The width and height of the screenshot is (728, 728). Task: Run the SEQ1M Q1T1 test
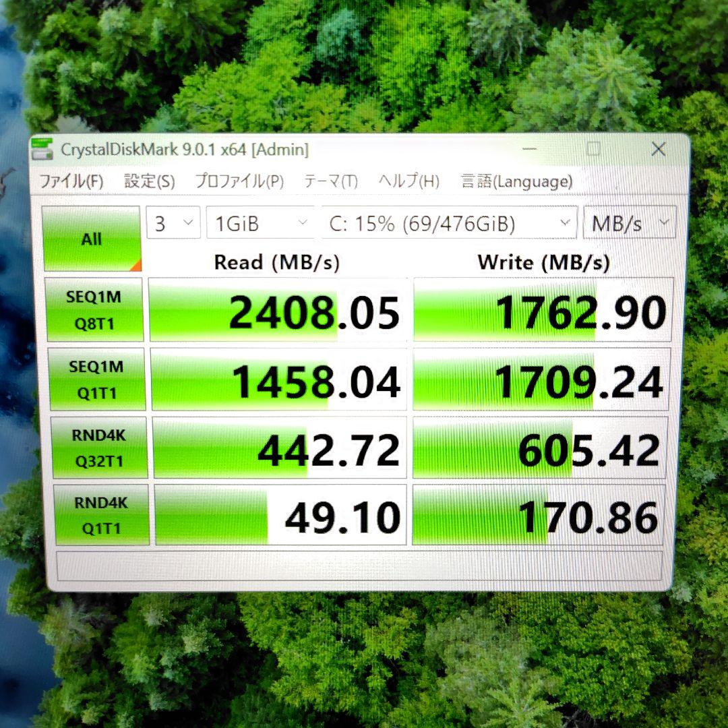[x=96, y=379]
